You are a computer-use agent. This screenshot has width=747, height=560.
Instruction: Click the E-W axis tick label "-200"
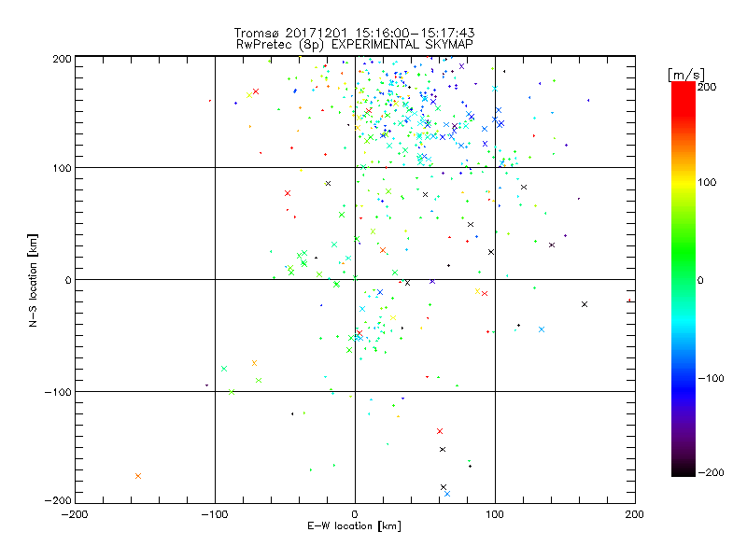(75, 514)
